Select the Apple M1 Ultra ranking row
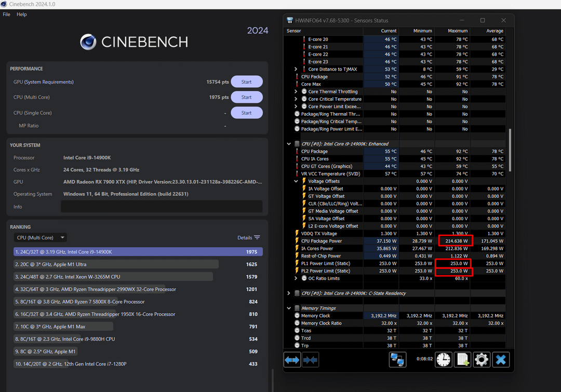The width and height of the screenshot is (561, 392). (138, 264)
